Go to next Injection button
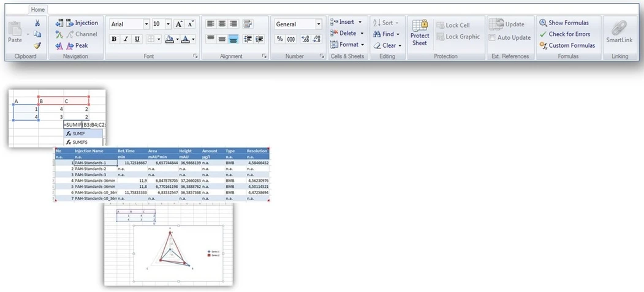 coord(81,23)
